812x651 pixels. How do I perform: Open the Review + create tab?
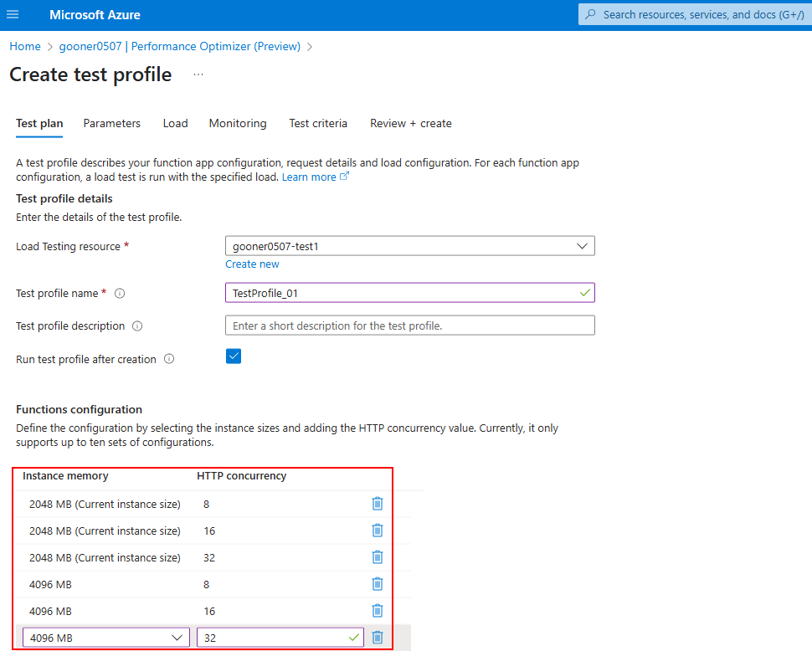coord(411,123)
